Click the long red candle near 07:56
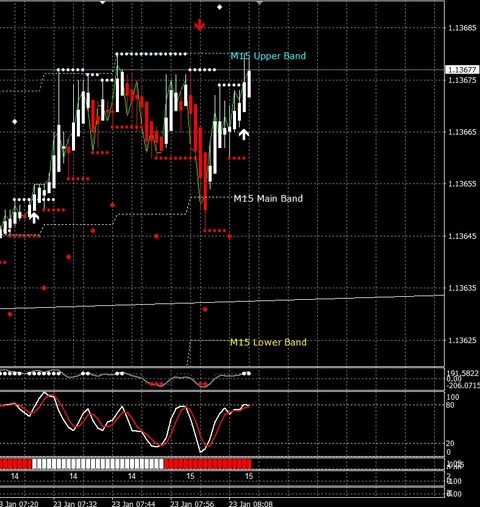This screenshot has height=507, width=480. click(x=205, y=181)
